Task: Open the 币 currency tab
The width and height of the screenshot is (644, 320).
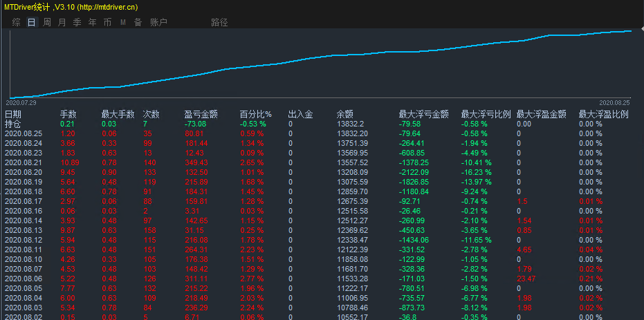Action: (x=107, y=22)
